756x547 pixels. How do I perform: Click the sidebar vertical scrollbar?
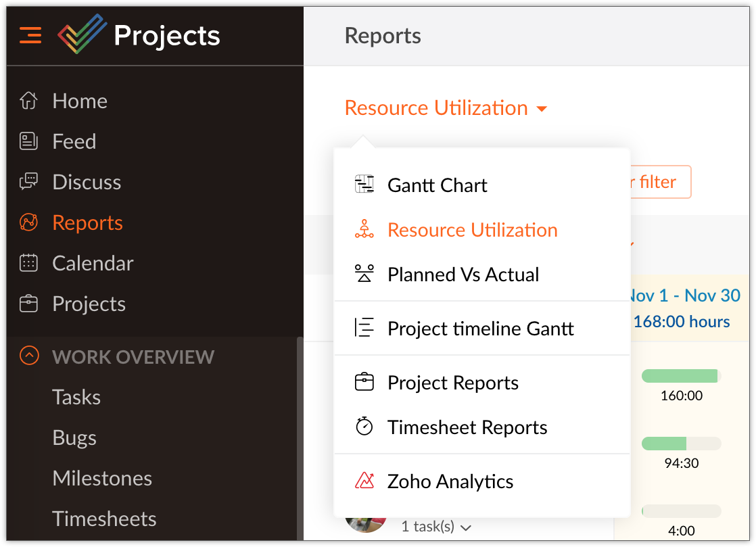pos(300,439)
